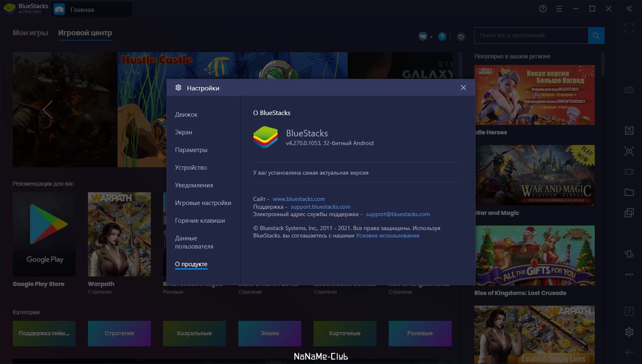Take screenshot with camera frame icon
The image size is (642, 364).
click(629, 151)
